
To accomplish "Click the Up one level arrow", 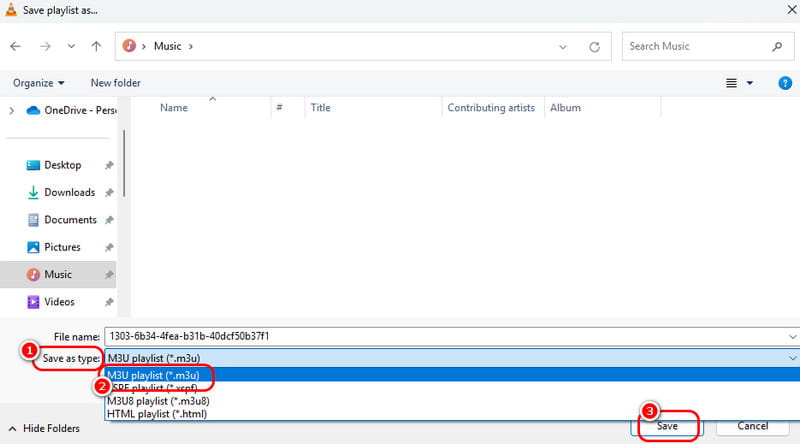I will [x=96, y=46].
